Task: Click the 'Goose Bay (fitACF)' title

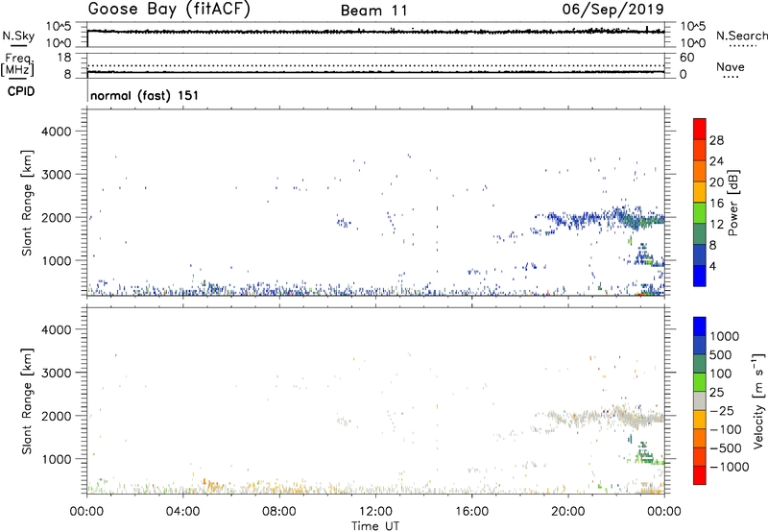Action: pos(169,9)
